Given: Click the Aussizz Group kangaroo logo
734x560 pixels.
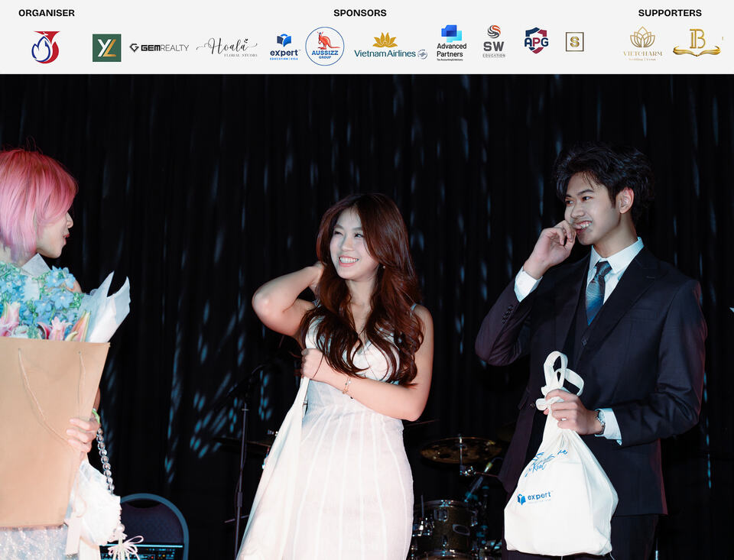Looking at the screenshot, I should click(x=325, y=47).
